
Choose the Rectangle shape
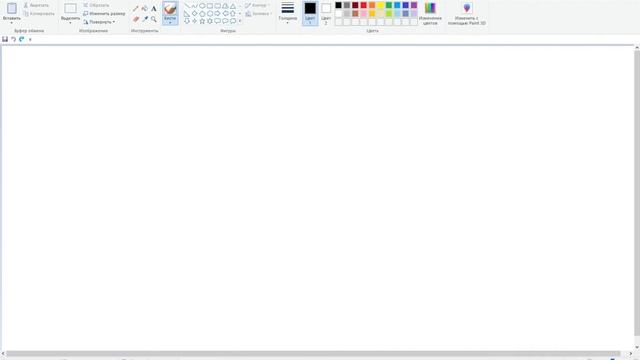(x=210, y=6)
